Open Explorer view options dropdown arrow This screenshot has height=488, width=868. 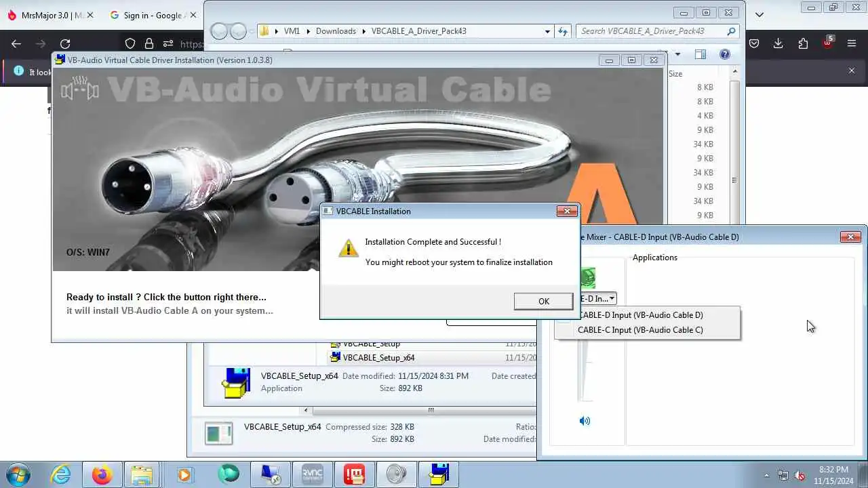coord(677,54)
